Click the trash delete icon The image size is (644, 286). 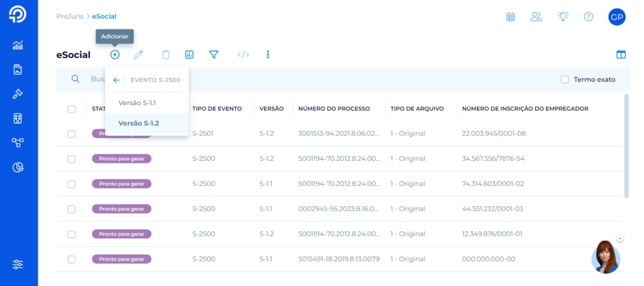click(165, 55)
